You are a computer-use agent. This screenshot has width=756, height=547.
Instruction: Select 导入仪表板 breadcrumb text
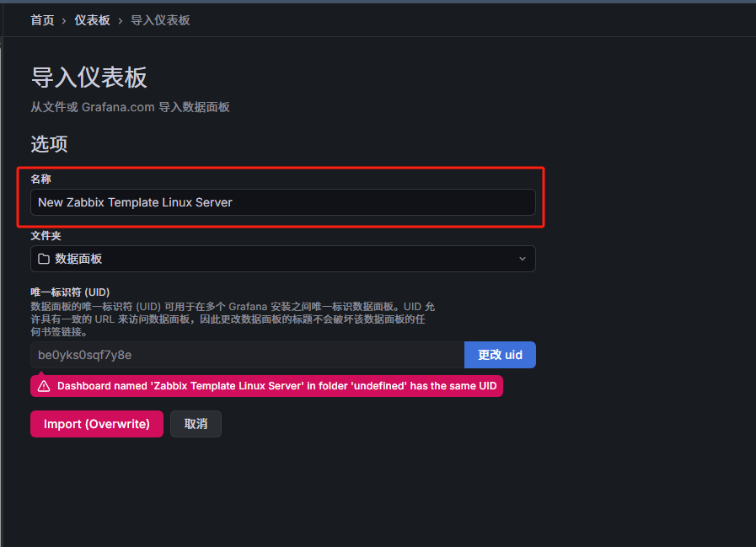[x=160, y=20]
